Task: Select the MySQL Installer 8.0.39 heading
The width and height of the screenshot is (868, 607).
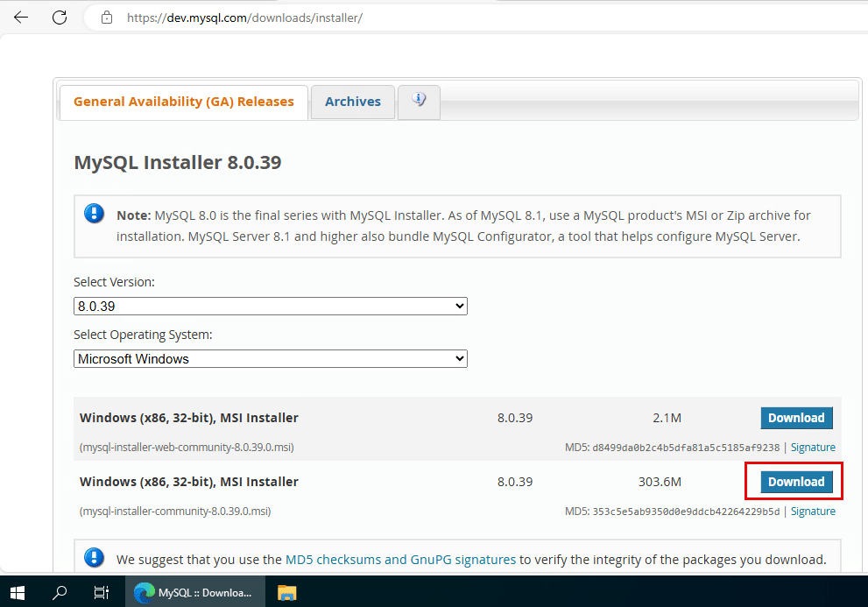Action: (x=178, y=163)
